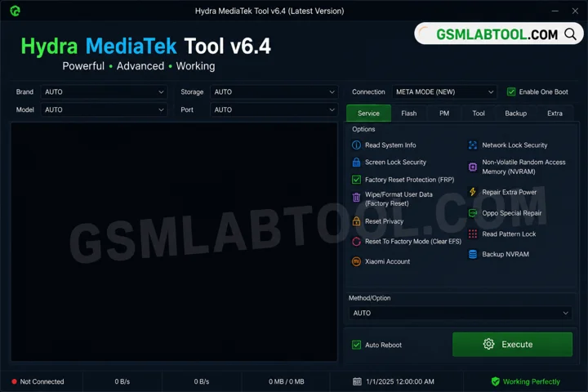Click the Backup NVRAM database icon
The width and height of the screenshot is (588, 392).
pyautogui.click(x=473, y=254)
